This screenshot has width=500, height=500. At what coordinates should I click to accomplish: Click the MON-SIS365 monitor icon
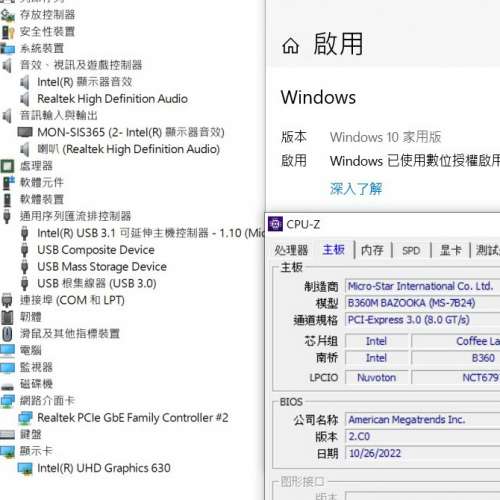pyautogui.click(x=25, y=132)
